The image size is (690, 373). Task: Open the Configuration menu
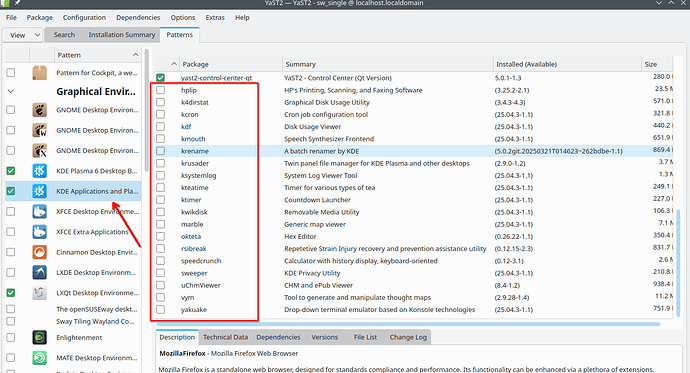[x=84, y=18]
